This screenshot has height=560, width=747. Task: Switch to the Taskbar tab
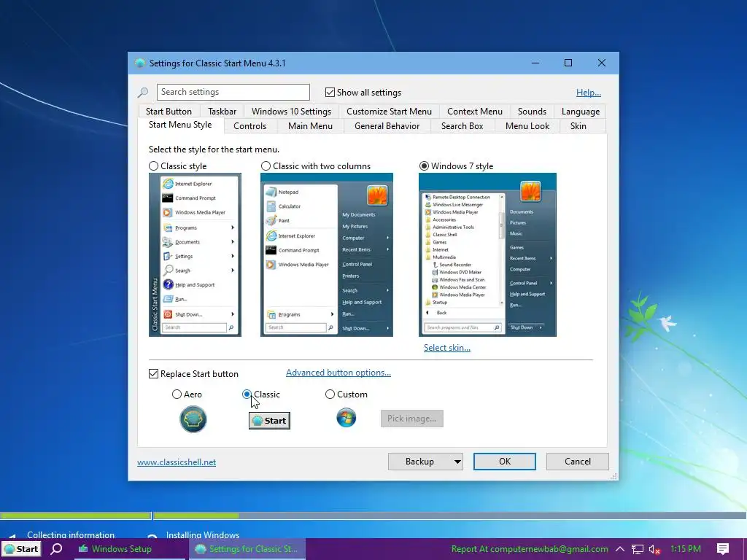[222, 112]
